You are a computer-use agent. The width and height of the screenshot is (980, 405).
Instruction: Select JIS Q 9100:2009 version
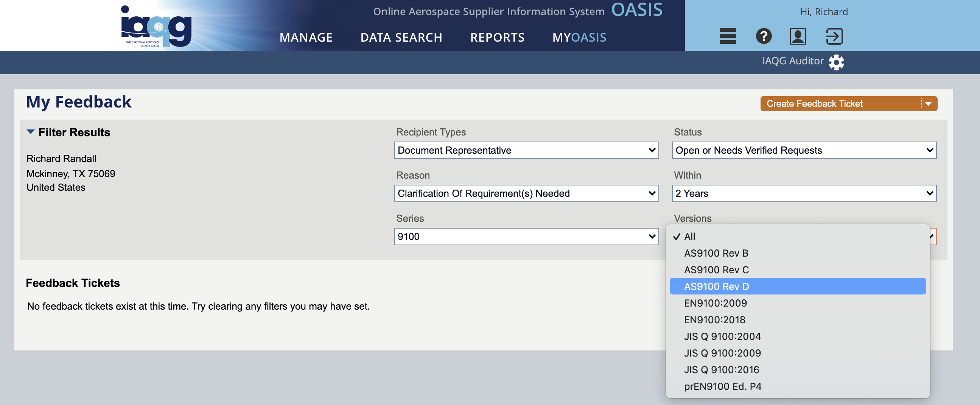798,353
